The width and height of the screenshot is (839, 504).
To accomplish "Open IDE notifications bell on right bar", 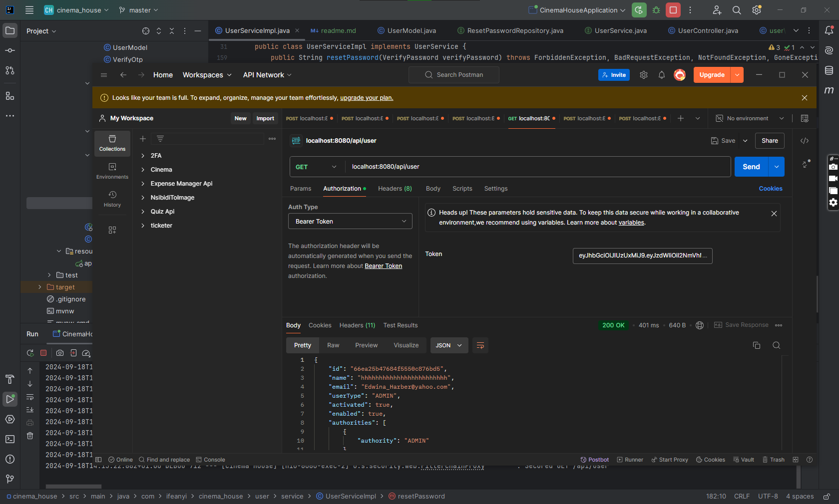I will coord(829,30).
